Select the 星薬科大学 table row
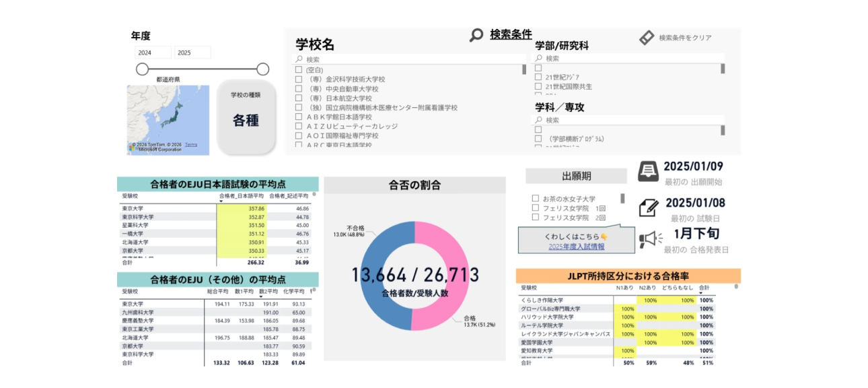 click(215, 225)
